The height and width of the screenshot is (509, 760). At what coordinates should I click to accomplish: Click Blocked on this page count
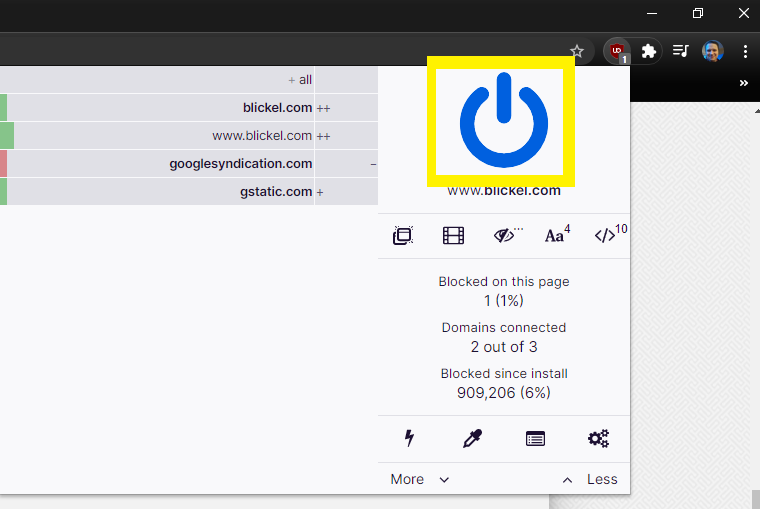coord(504,301)
